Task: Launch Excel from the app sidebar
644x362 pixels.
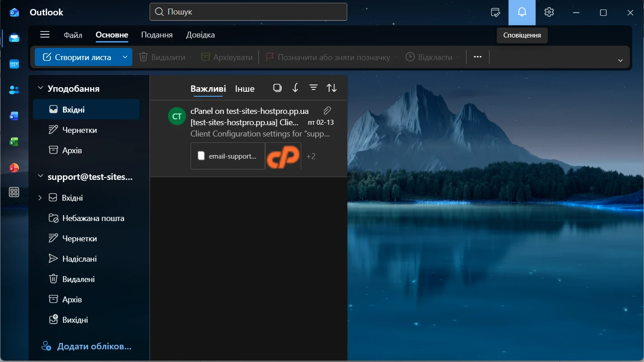Action: pyautogui.click(x=14, y=142)
